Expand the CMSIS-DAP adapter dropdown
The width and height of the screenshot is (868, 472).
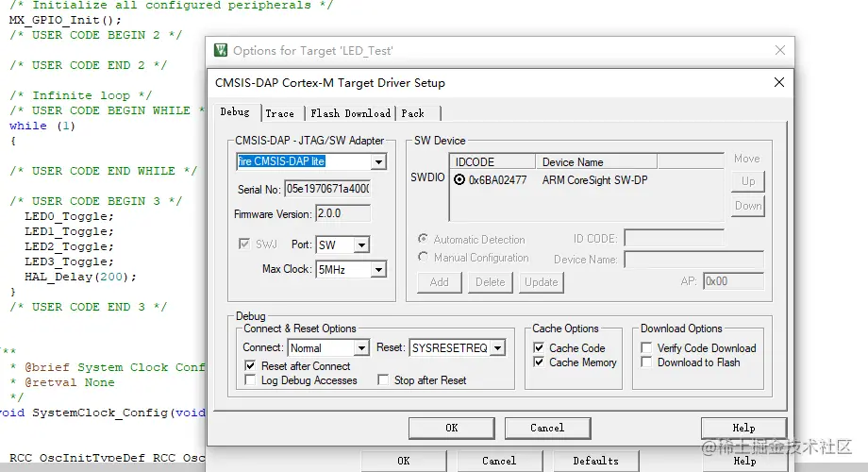378,161
